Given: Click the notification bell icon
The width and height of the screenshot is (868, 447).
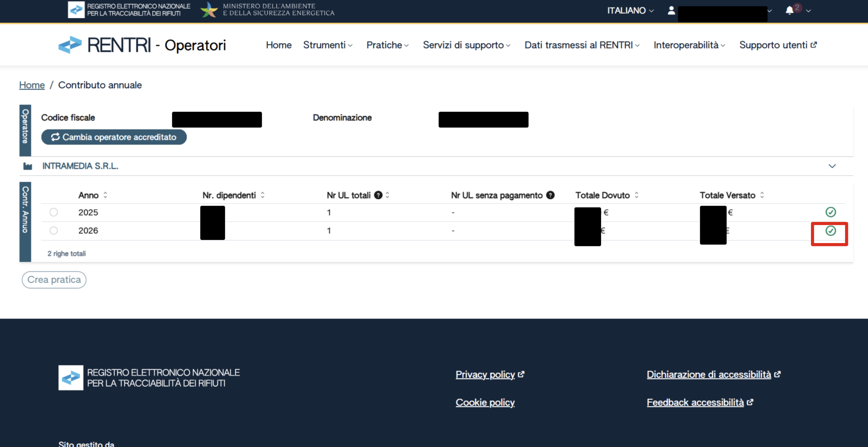Looking at the screenshot, I should click(x=789, y=11).
